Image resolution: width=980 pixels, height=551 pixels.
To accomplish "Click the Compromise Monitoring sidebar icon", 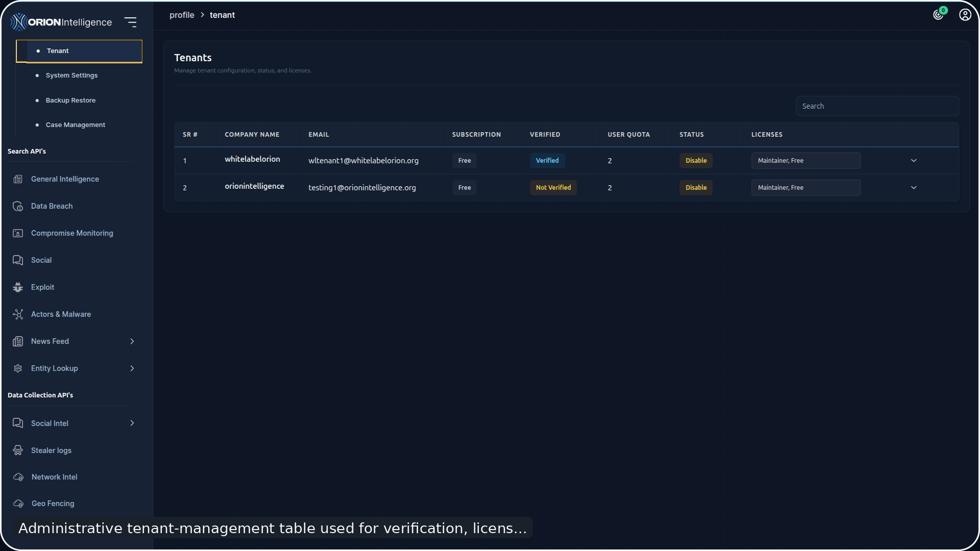I will tap(18, 233).
